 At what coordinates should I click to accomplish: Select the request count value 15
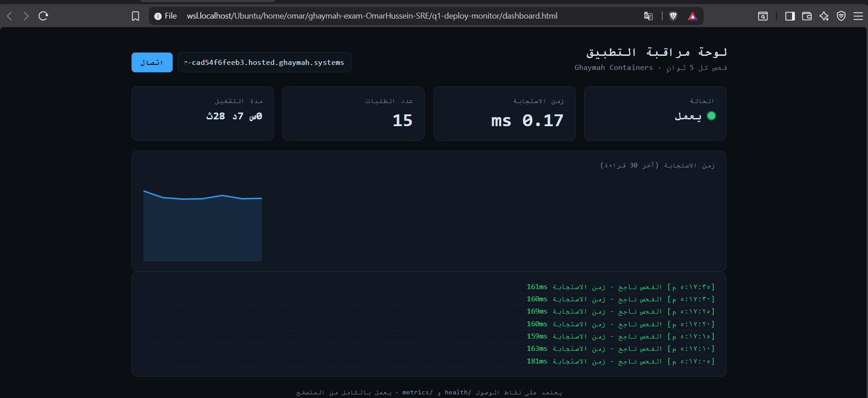point(402,121)
